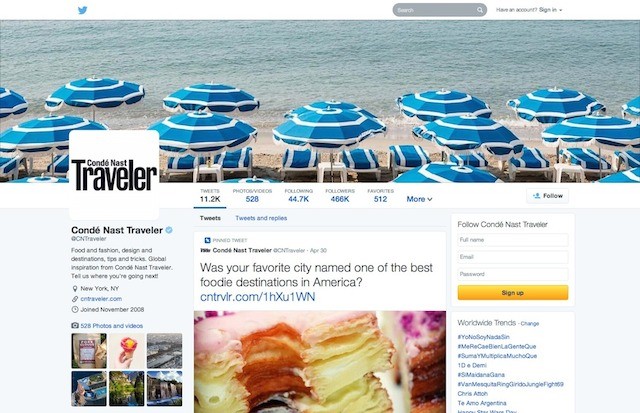Click the Twitter bird home icon

click(x=82, y=10)
